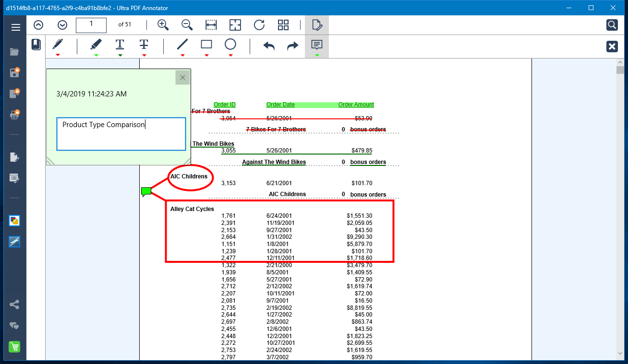Image resolution: width=628 pixels, height=364 pixels.
Task: Click the highlighted "Order ID" column header
Action: (225, 105)
